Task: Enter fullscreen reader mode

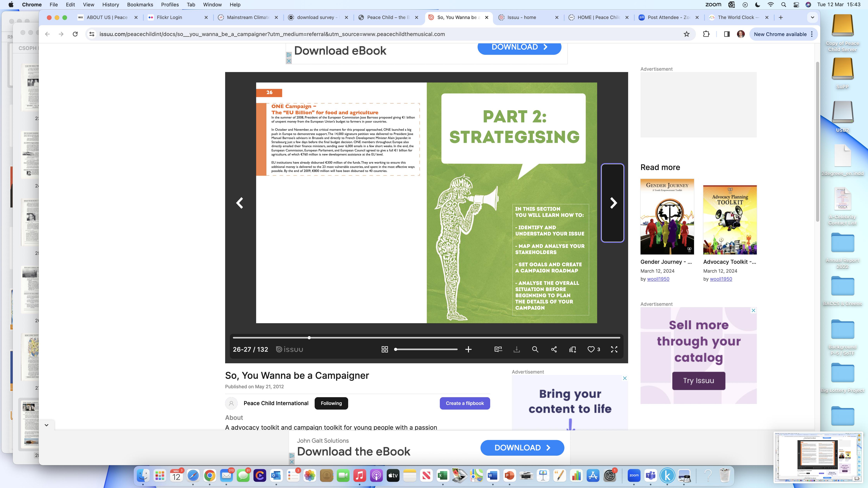Action: 614,349
